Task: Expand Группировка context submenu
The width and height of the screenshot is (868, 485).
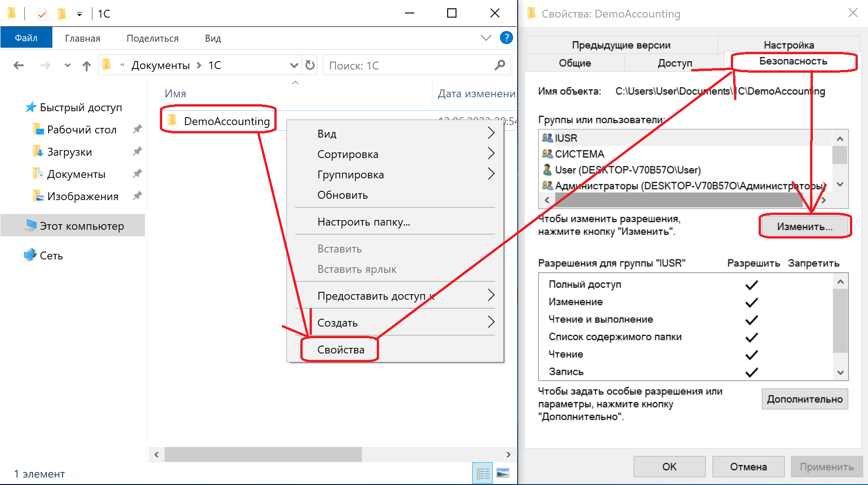Action: coord(395,175)
